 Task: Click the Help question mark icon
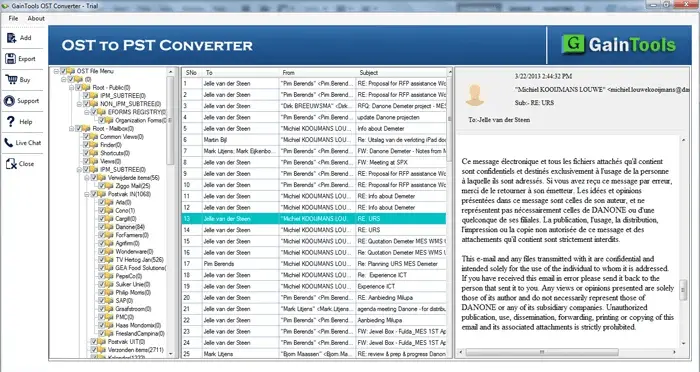pos(11,121)
